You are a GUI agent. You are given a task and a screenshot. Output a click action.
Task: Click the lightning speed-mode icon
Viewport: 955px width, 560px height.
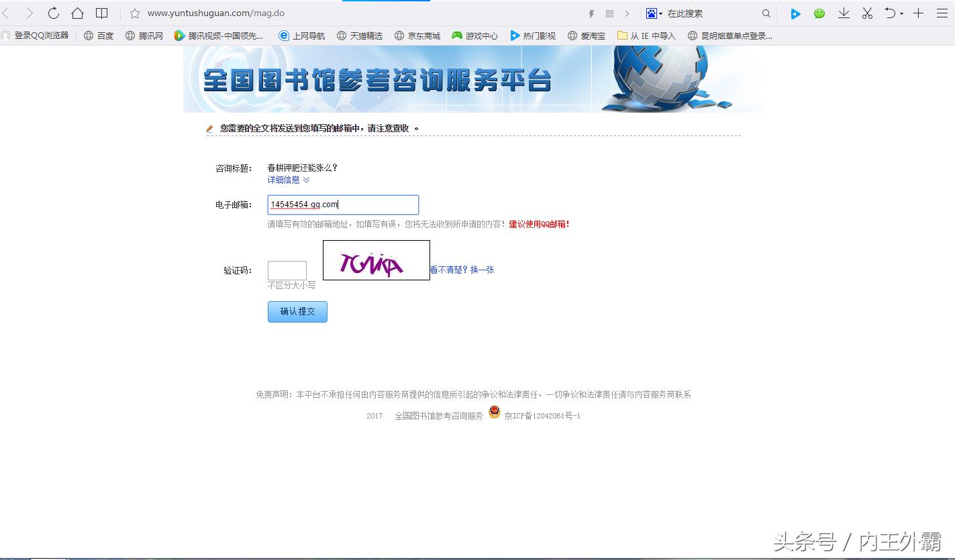(591, 13)
